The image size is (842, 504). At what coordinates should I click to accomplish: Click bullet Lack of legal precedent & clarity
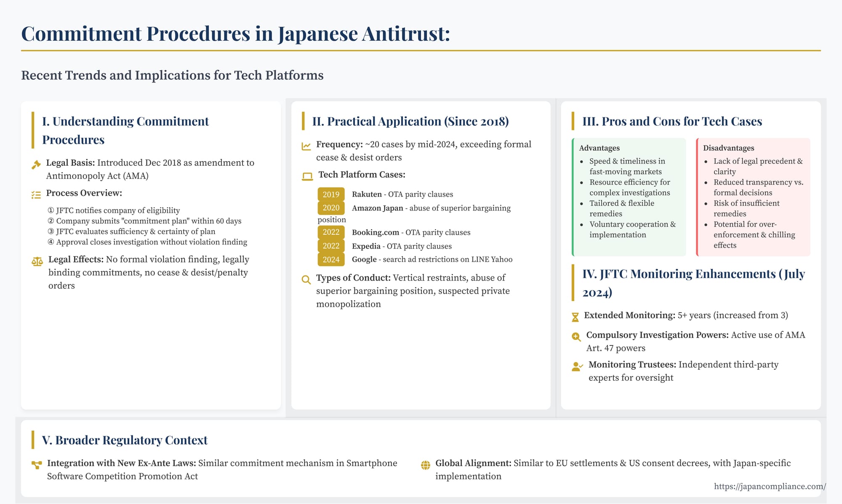(758, 166)
